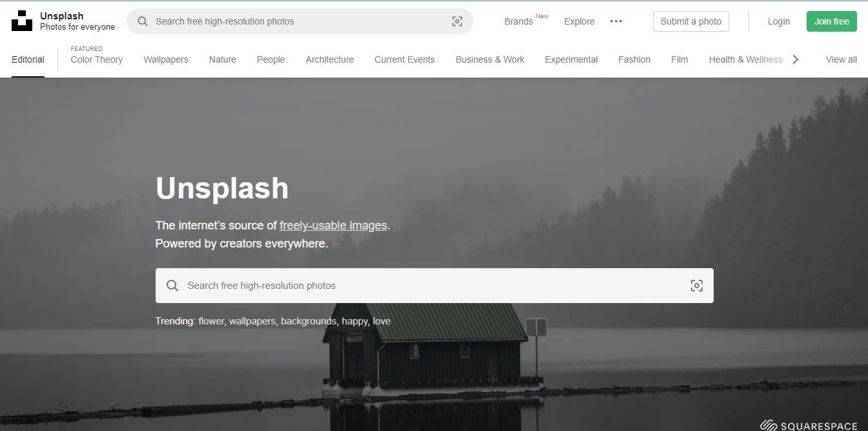Switch to the Wallpapers topic
The height and width of the screenshot is (431, 868).
coord(166,59)
